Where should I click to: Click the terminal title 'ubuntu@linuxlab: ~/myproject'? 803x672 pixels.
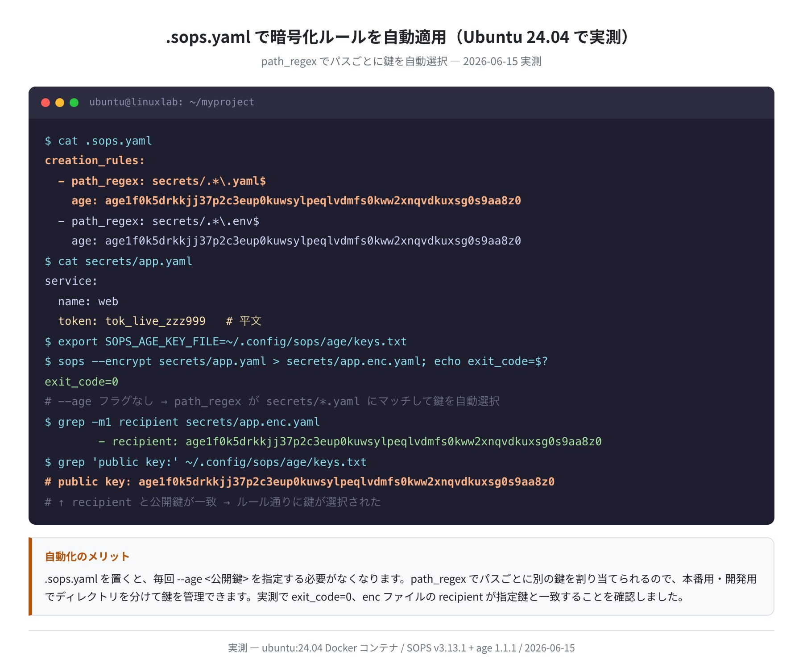[x=172, y=102]
